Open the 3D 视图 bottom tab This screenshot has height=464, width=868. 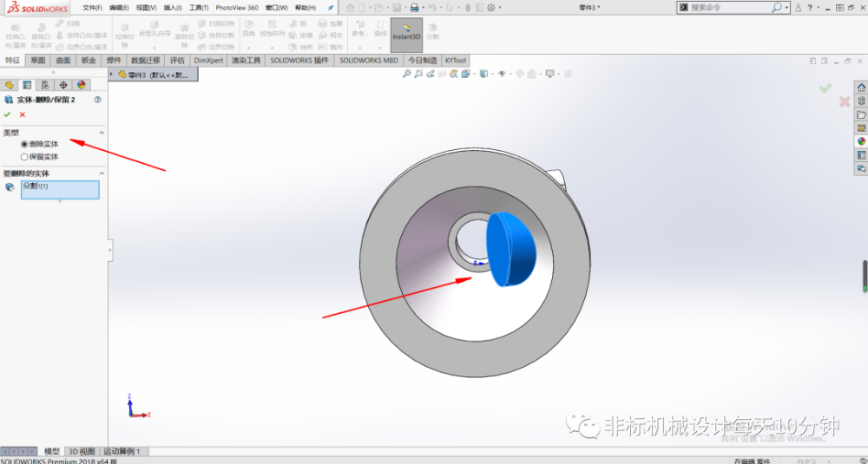[82, 451]
